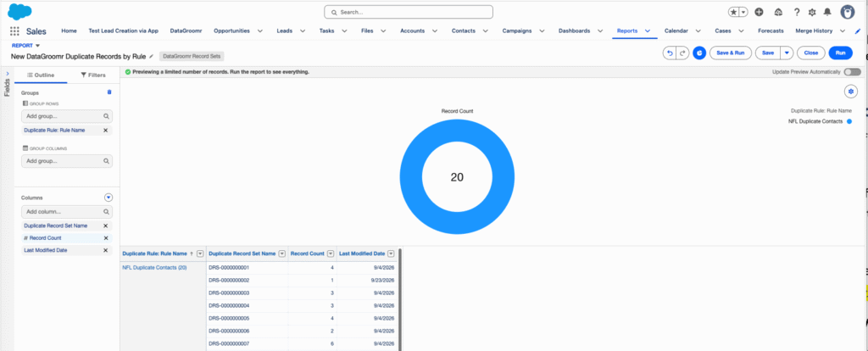
Task: Open chart properties gear icon
Action: [x=851, y=92]
